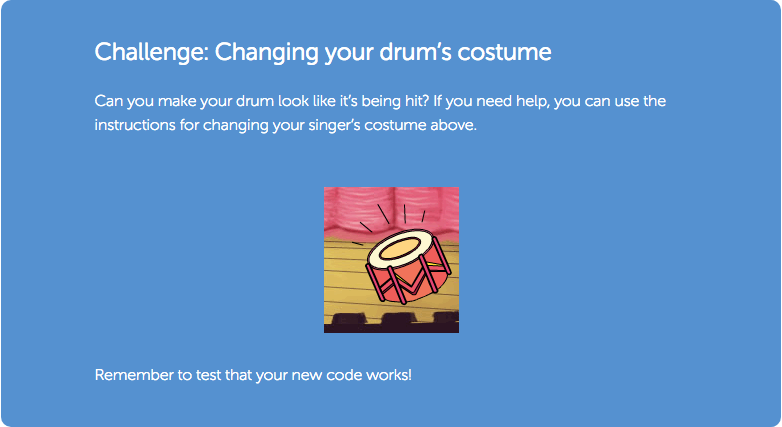Click the word "Changing" in the title
The image size is (782, 427).
(x=267, y=52)
